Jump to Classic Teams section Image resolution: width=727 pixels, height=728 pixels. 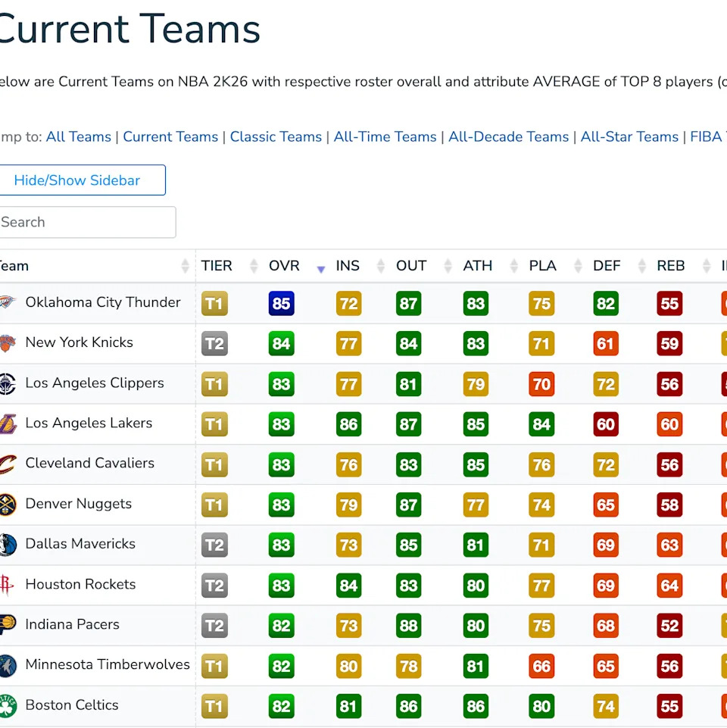click(276, 137)
